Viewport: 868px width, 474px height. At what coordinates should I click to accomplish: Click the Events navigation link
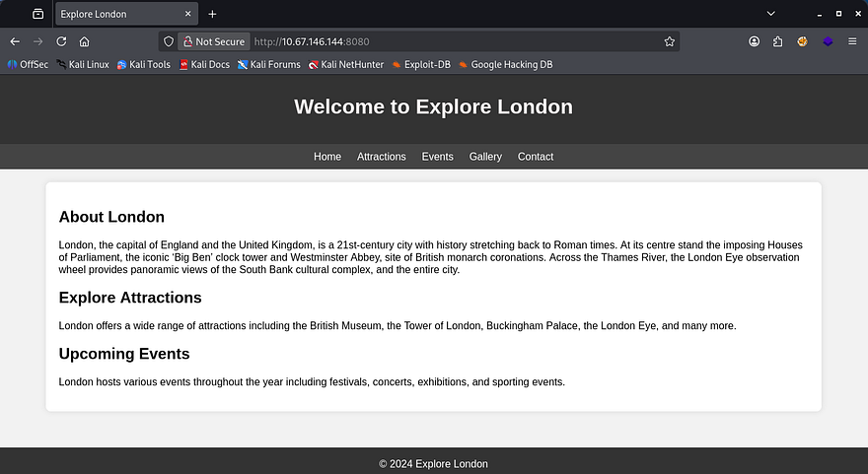click(437, 157)
